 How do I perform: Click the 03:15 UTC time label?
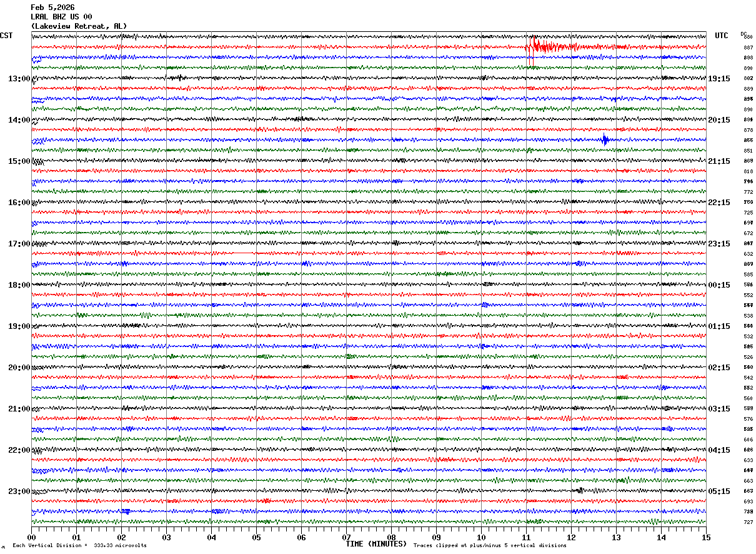click(719, 409)
